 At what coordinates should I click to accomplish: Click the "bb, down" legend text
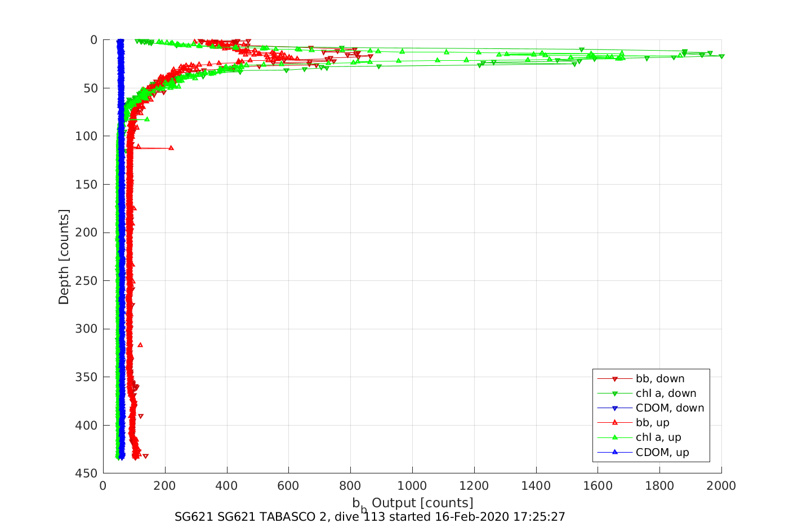[x=660, y=379]
